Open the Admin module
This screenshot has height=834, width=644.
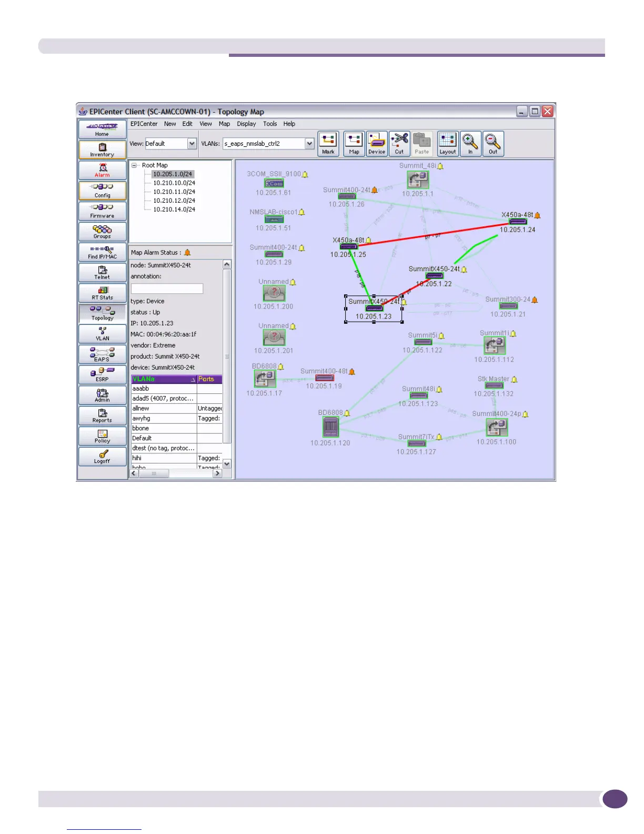(102, 395)
